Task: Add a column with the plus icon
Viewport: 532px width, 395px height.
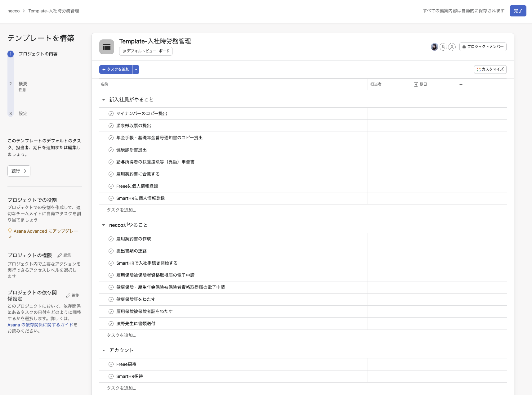Action: coord(461,84)
